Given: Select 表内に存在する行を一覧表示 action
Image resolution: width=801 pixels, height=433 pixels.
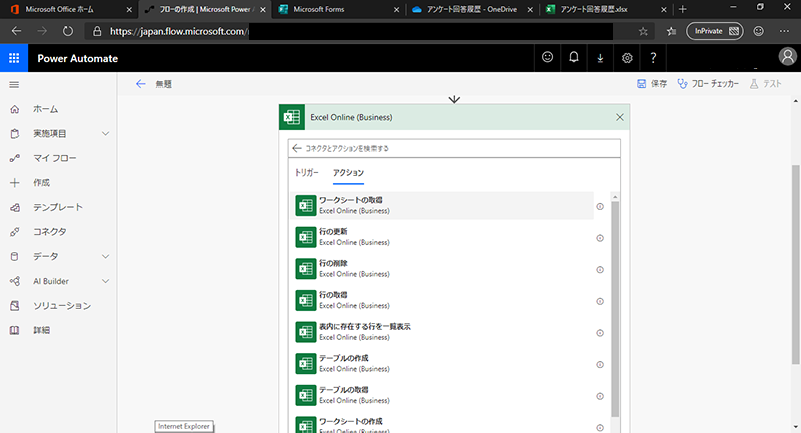Looking at the screenshot, I should tap(442, 332).
